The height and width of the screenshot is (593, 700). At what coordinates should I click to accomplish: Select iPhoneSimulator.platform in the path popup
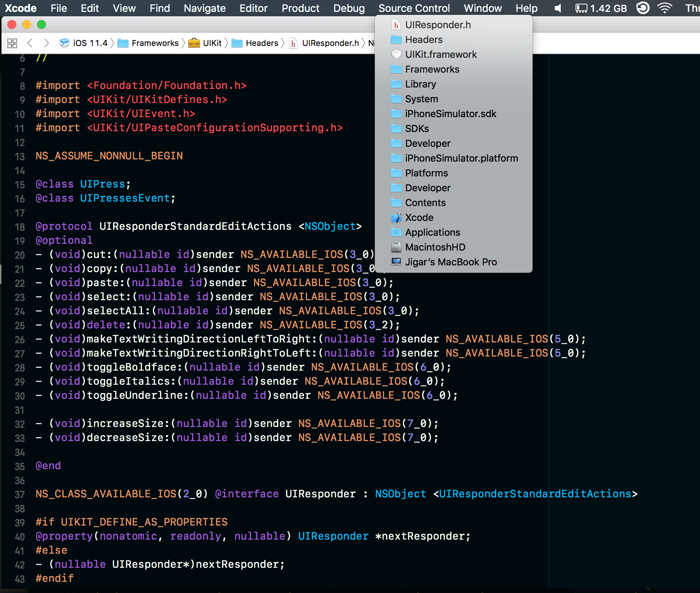[x=454, y=158]
